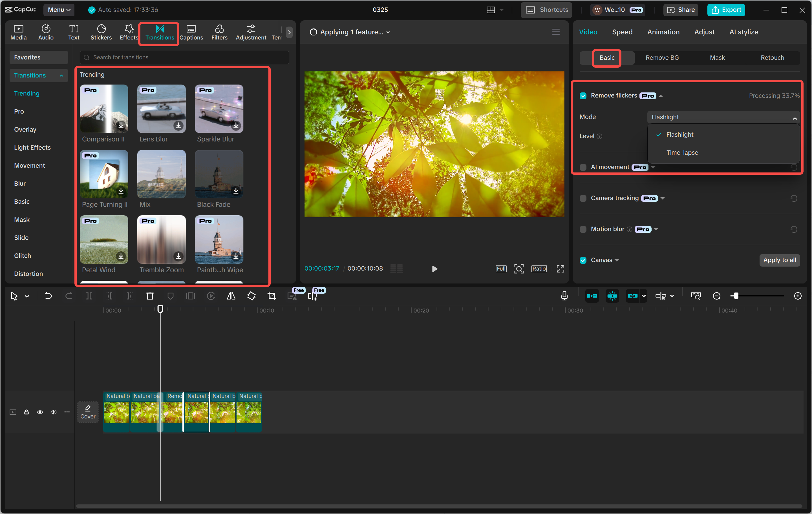Viewport: 812px width, 514px height.
Task: Open the Adjustment panel
Action: click(251, 32)
